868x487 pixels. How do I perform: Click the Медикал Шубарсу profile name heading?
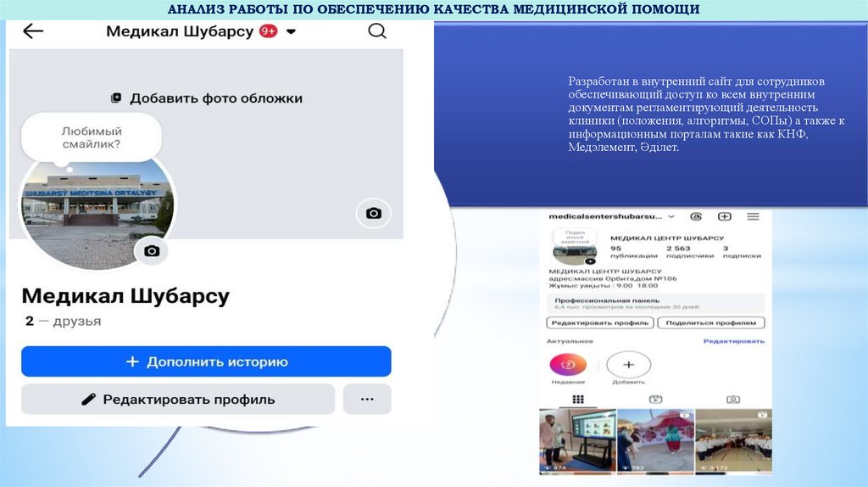click(x=125, y=296)
